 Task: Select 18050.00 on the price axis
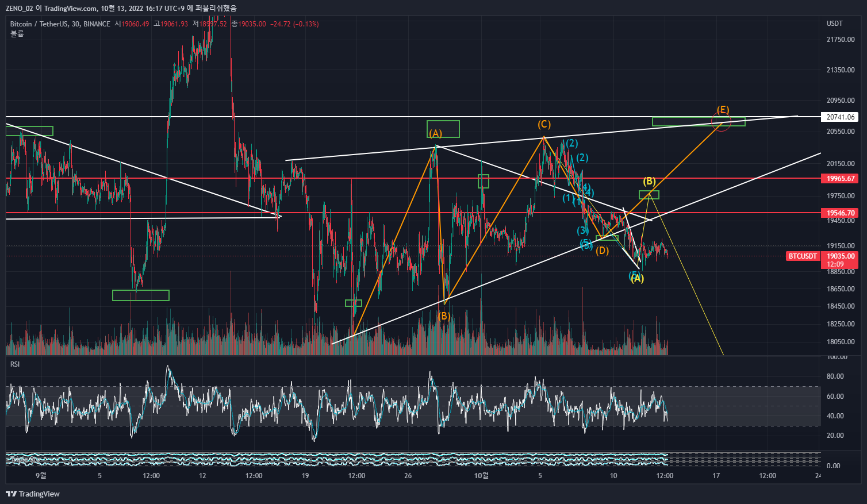pyautogui.click(x=841, y=342)
